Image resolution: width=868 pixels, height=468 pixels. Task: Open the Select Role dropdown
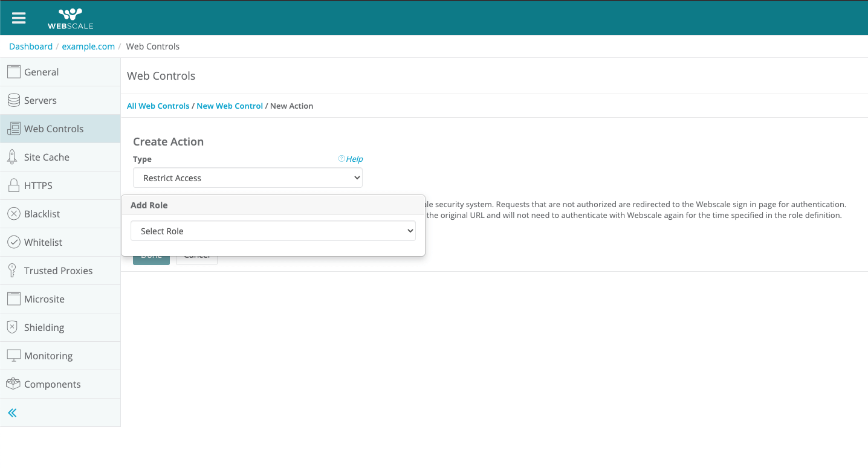pos(273,231)
